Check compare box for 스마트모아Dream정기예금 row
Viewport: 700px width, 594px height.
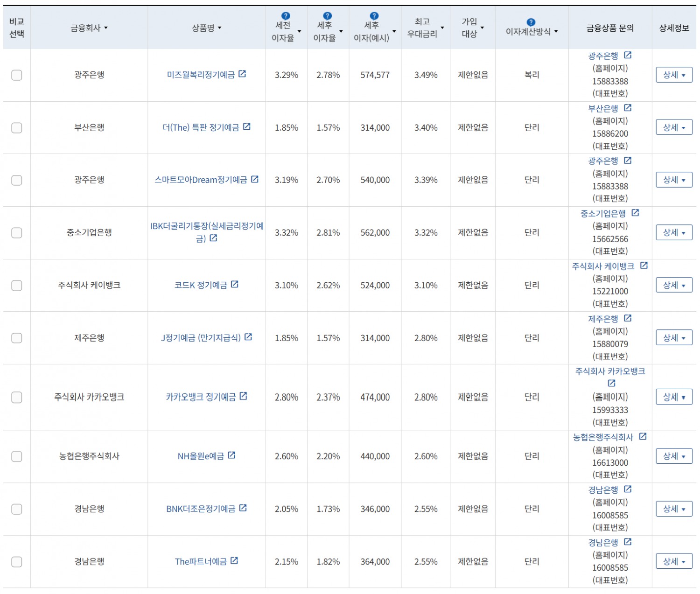coord(17,180)
